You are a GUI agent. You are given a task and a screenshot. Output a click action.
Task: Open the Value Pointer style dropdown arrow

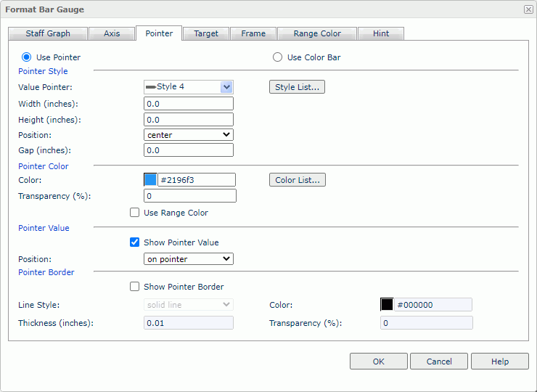pyautogui.click(x=226, y=87)
